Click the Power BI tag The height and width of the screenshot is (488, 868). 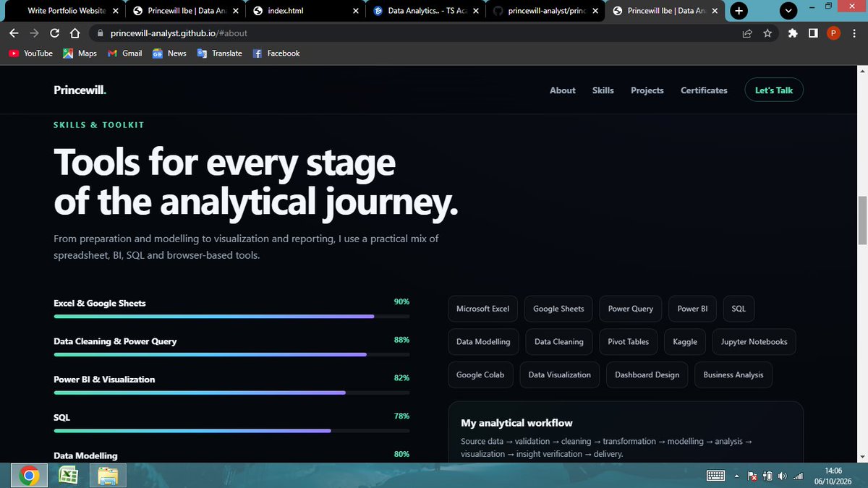693,309
